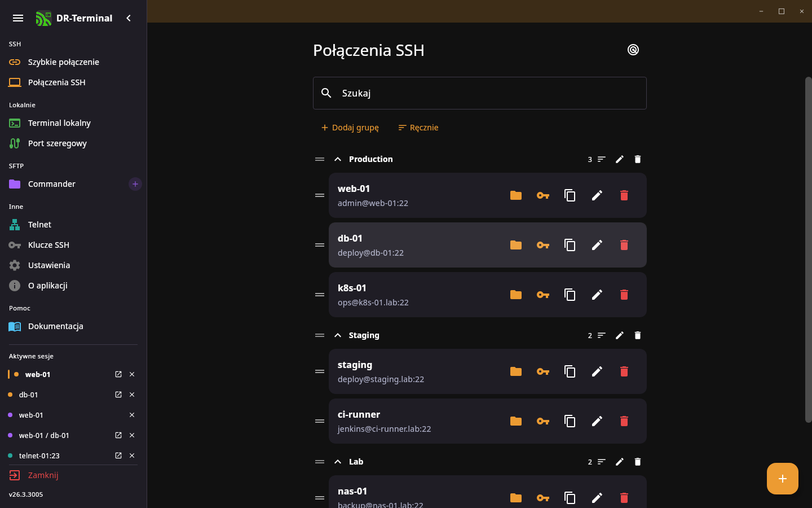Screen dimensions: 812x508
Task: Open SFTP folder icon for web-01
Action: (x=516, y=195)
